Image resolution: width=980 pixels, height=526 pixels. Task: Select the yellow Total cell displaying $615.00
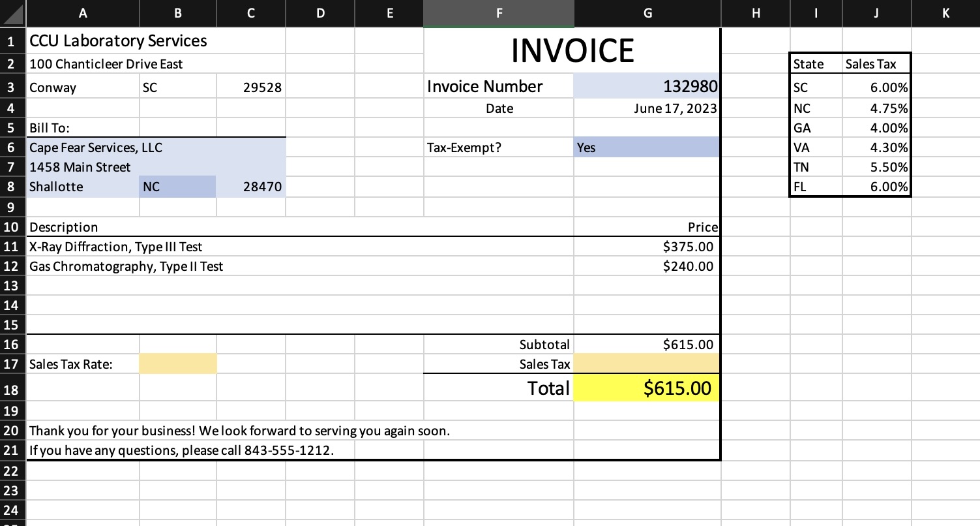point(646,388)
